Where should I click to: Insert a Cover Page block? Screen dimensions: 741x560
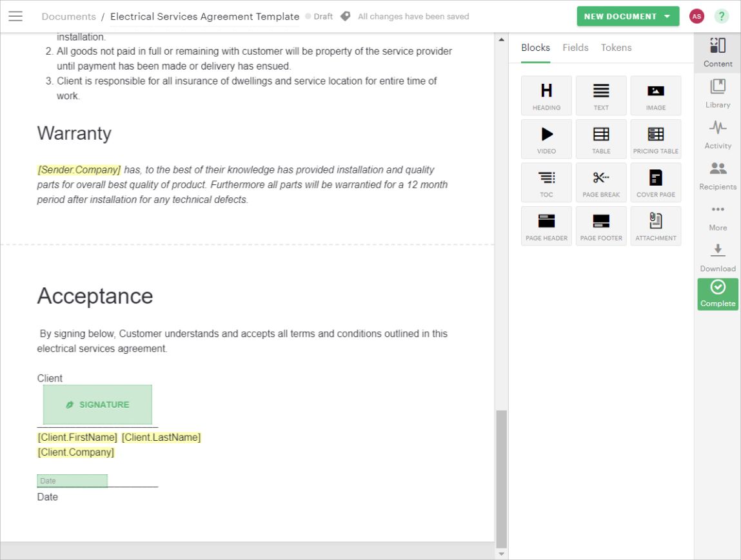(x=655, y=182)
